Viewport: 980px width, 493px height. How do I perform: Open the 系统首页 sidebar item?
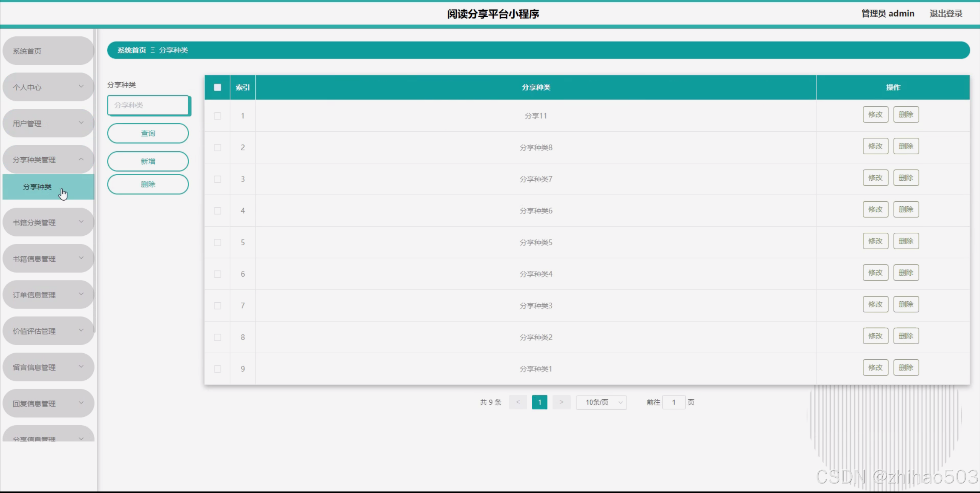coord(48,51)
